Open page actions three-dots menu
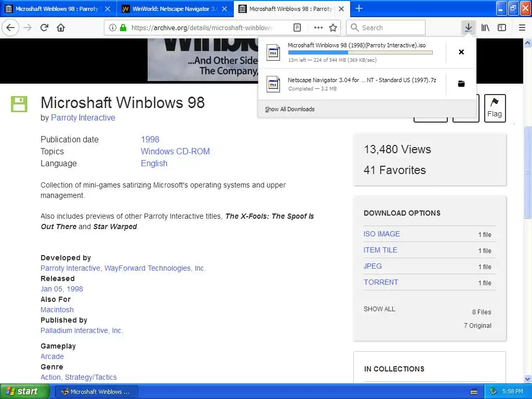This screenshot has height=399, width=532. (x=318, y=28)
